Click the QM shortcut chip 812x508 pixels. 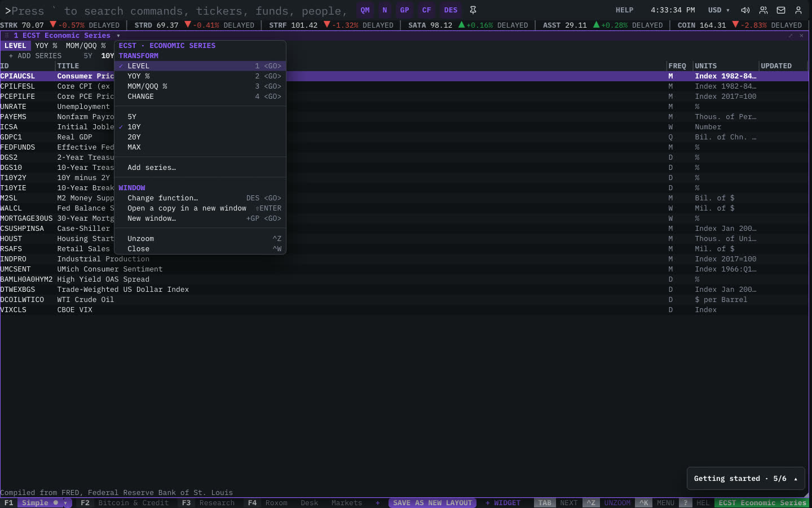(365, 10)
